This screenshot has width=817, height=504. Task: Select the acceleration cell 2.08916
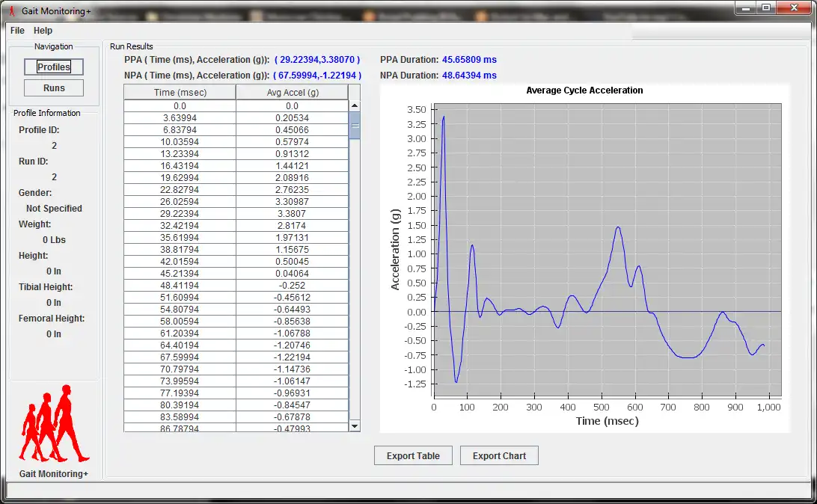coord(293,178)
